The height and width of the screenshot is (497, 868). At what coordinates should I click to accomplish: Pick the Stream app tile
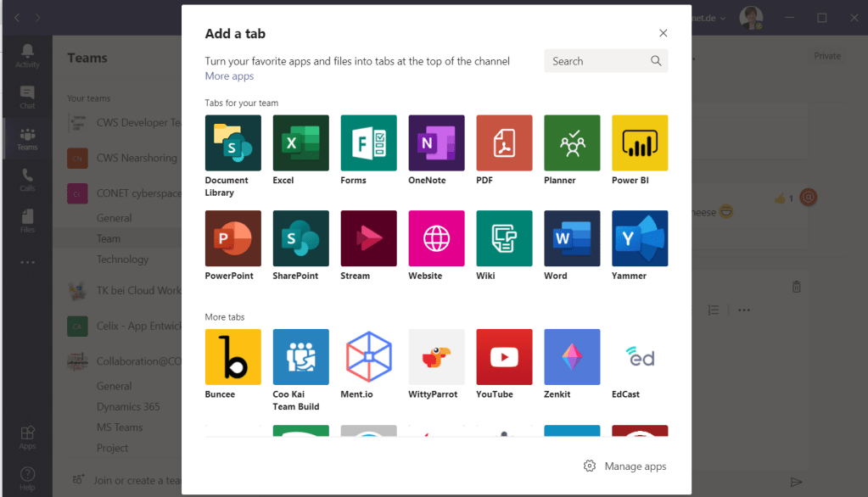[x=368, y=238]
